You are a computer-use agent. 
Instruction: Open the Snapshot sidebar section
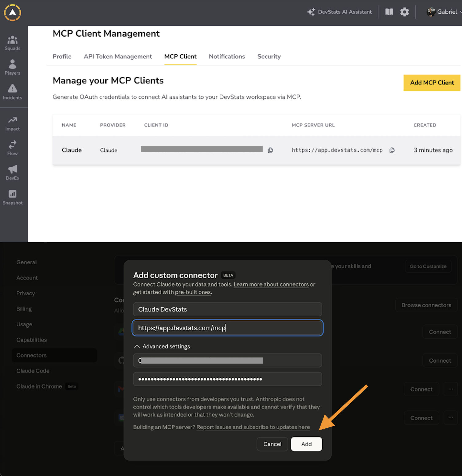(13, 197)
